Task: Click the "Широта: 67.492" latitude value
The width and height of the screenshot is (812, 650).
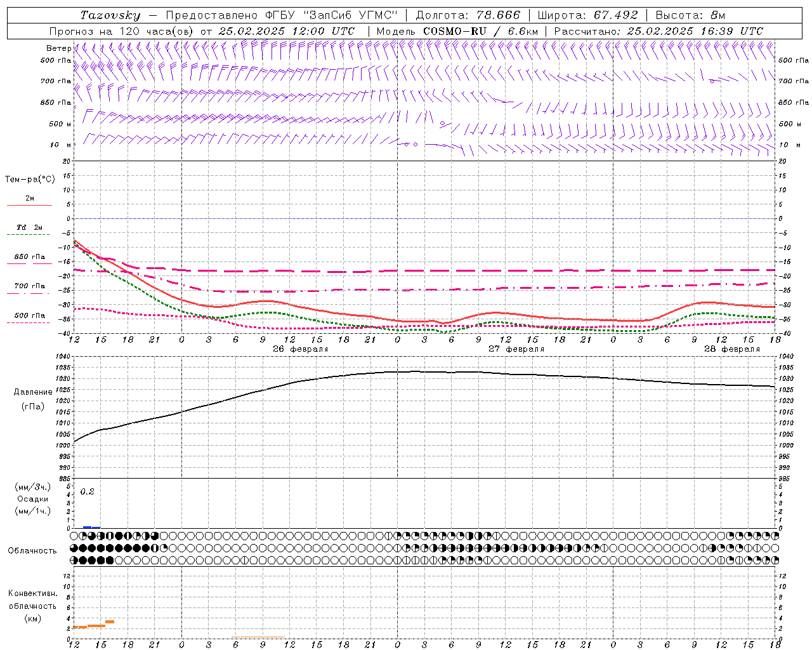Action: pos(588,15)
